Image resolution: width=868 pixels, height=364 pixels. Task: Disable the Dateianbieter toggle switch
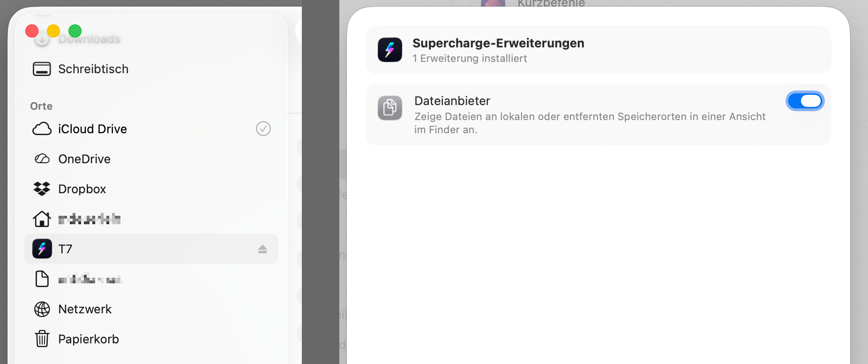click(x=805, y=101)
